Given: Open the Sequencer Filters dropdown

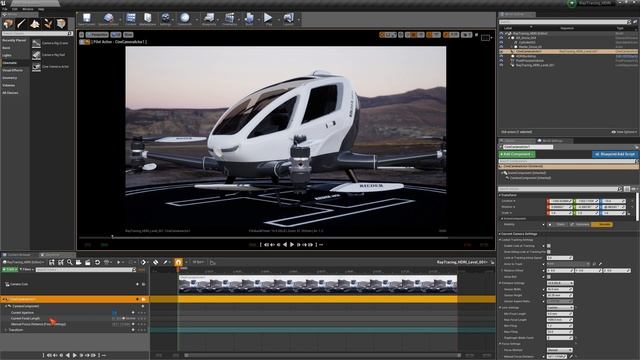Looking at the screenshot, I should (27, 270).
